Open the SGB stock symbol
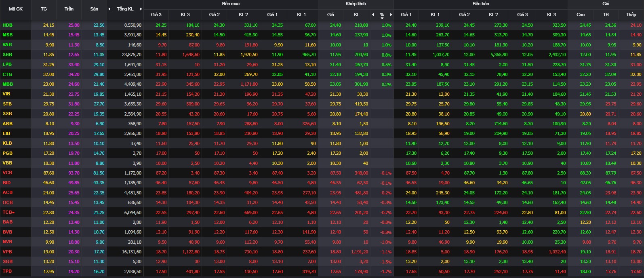This screenshot has width=644, height=278. 7,261
